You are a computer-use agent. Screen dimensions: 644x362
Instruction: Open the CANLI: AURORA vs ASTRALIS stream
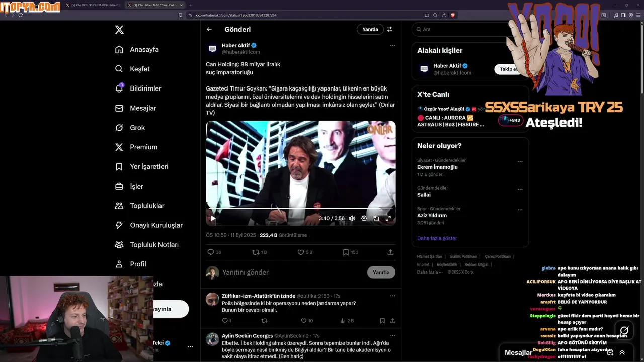450,121
